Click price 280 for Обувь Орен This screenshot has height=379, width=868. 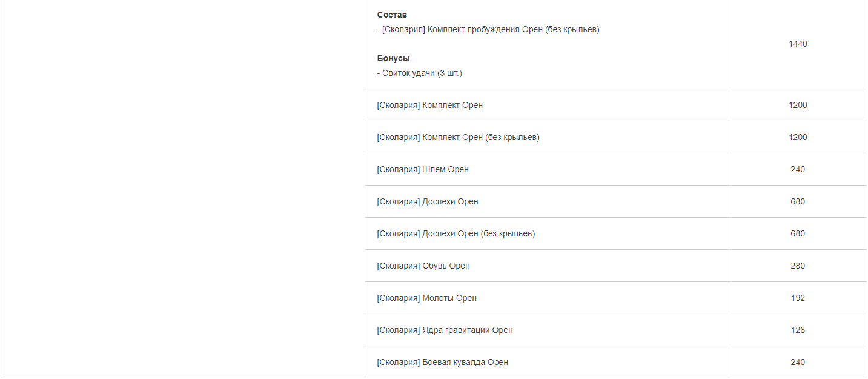point(798,266)
